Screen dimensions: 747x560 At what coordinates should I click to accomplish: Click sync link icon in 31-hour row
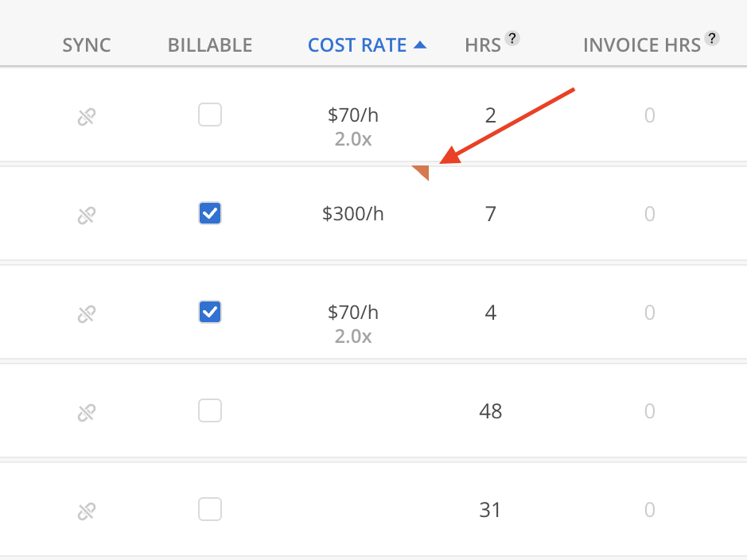pyautogui.click(x=86, y=511)
